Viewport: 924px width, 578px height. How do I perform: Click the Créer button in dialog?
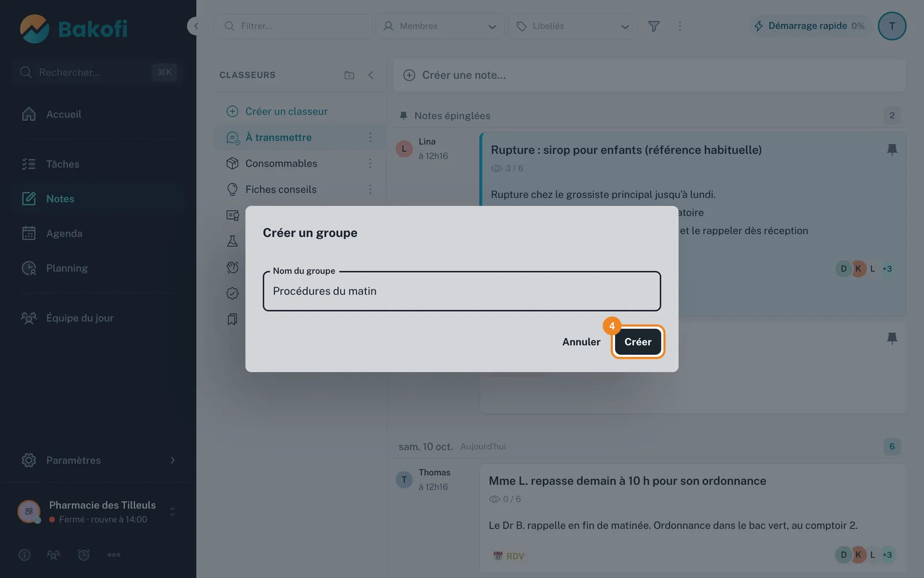click(638, 342)
